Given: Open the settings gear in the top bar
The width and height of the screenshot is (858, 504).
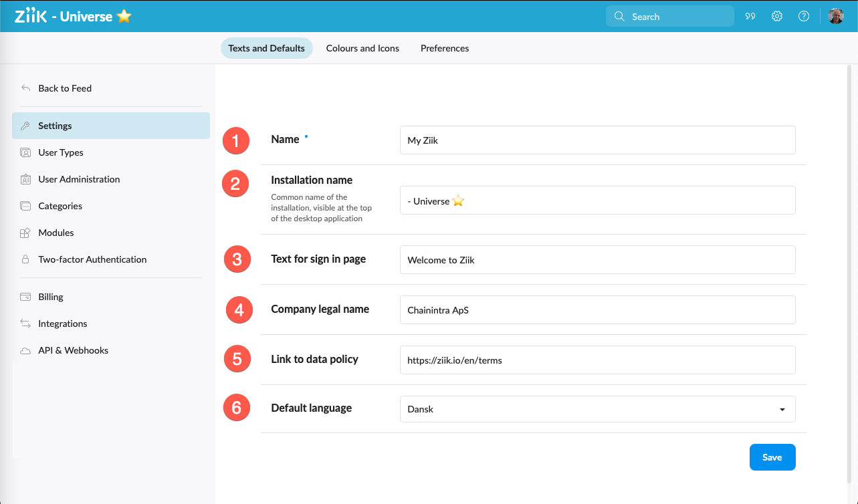Looking at the screenshot, I should click(x=777, y=17).
